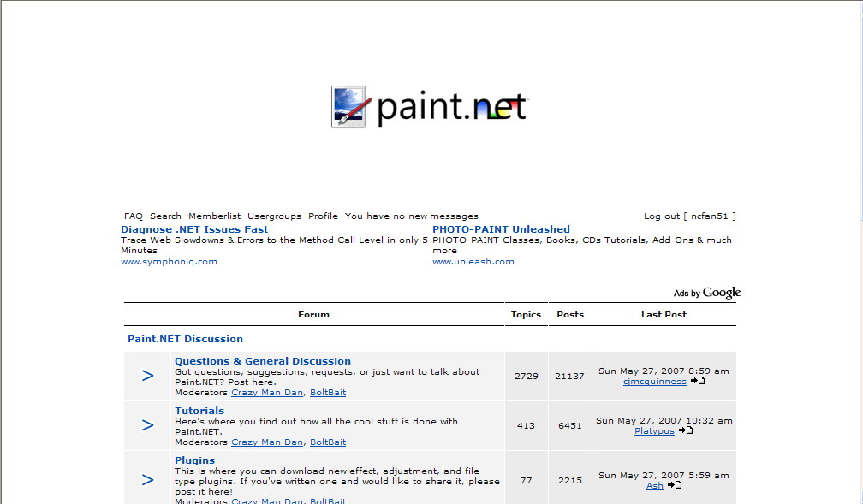Open the Usergroups page

coord(274,216)
